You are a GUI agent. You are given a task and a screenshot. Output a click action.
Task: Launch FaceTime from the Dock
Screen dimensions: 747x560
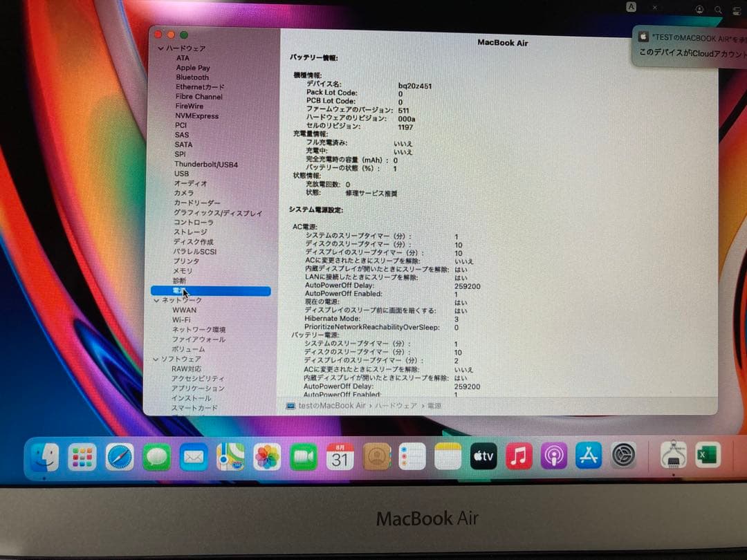coord(304,456)
